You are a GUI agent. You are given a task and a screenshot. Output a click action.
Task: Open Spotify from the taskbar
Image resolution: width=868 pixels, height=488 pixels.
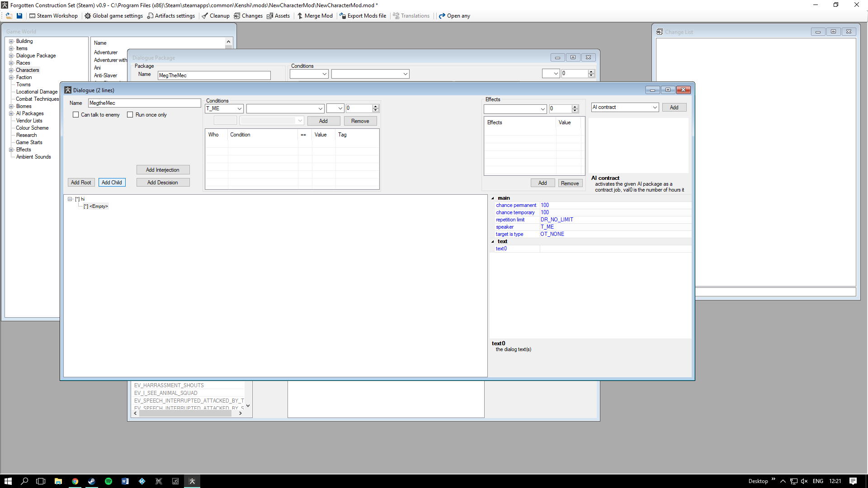click(x=108, y=481)
